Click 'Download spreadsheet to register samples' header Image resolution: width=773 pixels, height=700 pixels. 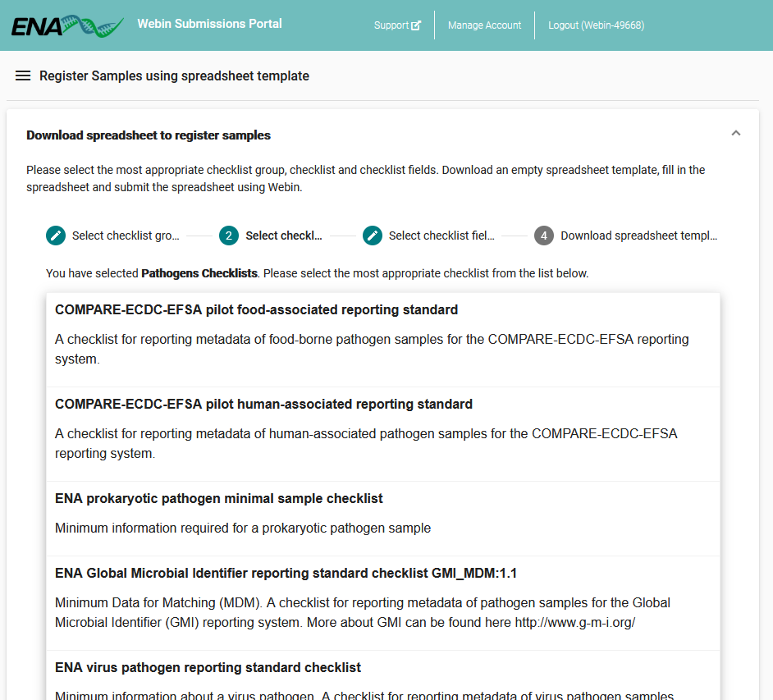(149, 135)
